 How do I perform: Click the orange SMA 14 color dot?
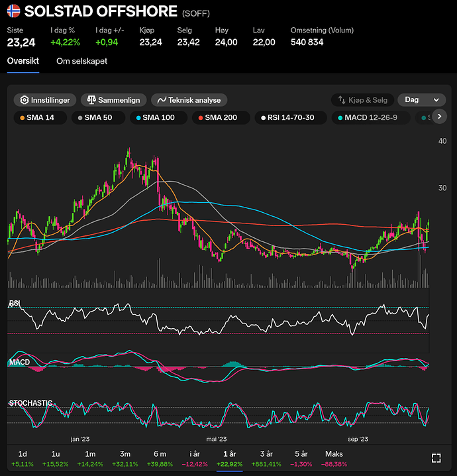[x=22, y=118]
